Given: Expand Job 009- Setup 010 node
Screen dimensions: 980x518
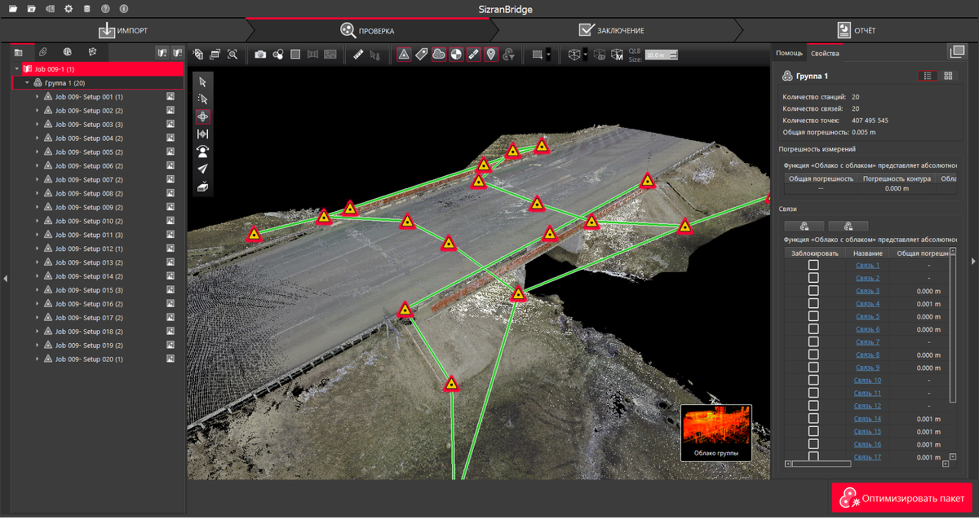Looking at the screenshot, I should 37,221.
